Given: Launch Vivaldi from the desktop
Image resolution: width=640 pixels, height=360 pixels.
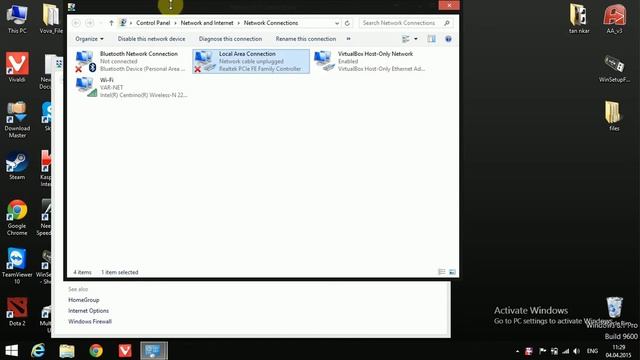Looking at the screenshot, I should click(x=17, y=67).
